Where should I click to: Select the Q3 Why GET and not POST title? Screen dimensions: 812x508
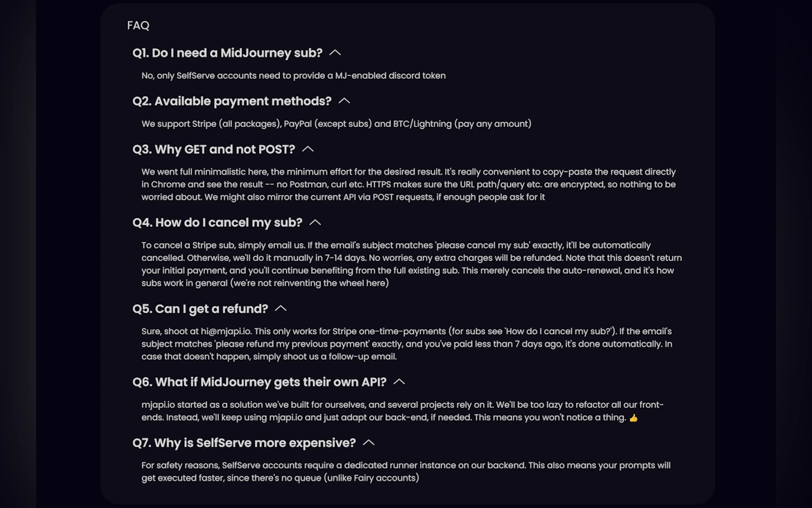click(214, 149)
